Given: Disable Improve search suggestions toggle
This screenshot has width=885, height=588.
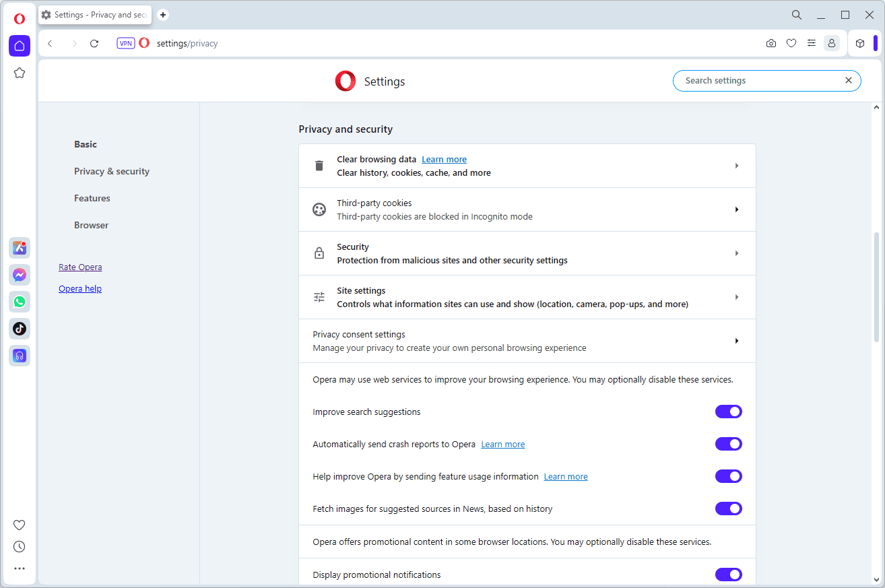Looking at the screenshot, I should click(x=728, y=412).
